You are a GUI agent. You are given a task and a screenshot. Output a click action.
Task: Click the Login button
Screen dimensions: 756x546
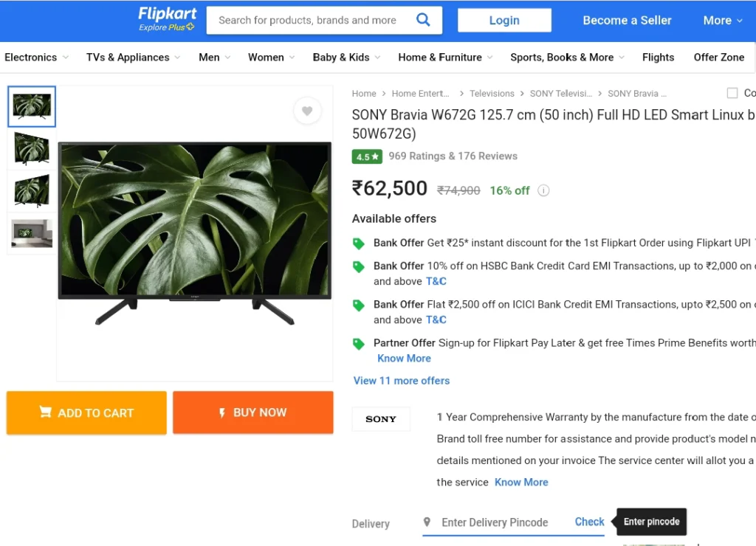click(504, 20)
